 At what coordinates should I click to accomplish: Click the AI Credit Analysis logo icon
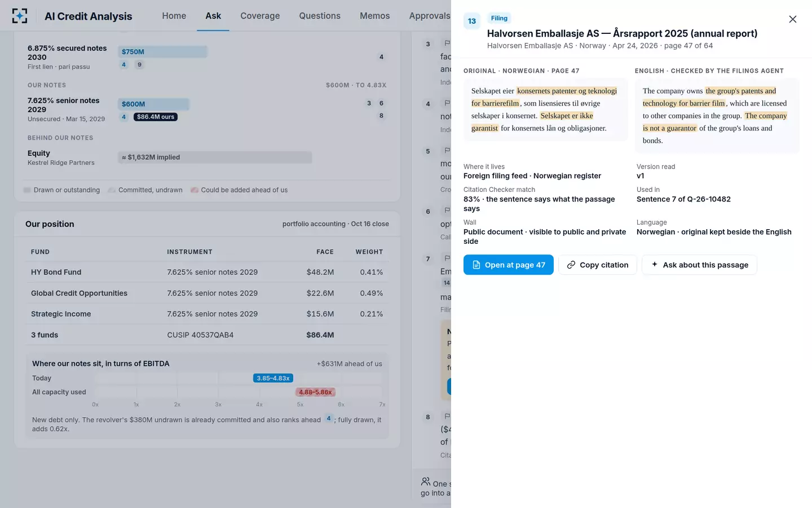(x=20, y=16)
